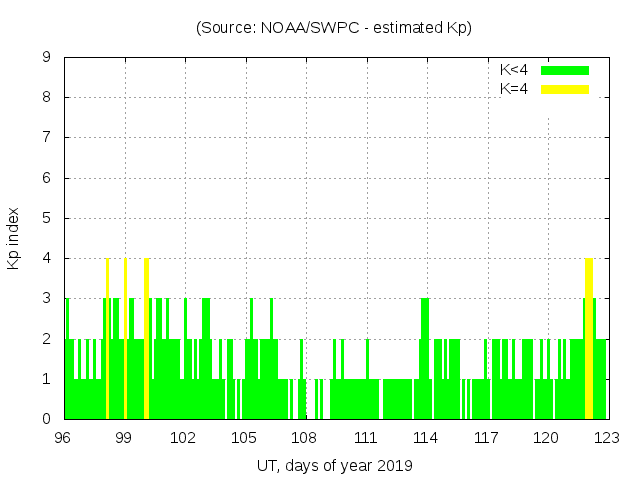Click the y-axis tick label 0
The width and height of the screenshot is (640, 480).
point(47,419)
